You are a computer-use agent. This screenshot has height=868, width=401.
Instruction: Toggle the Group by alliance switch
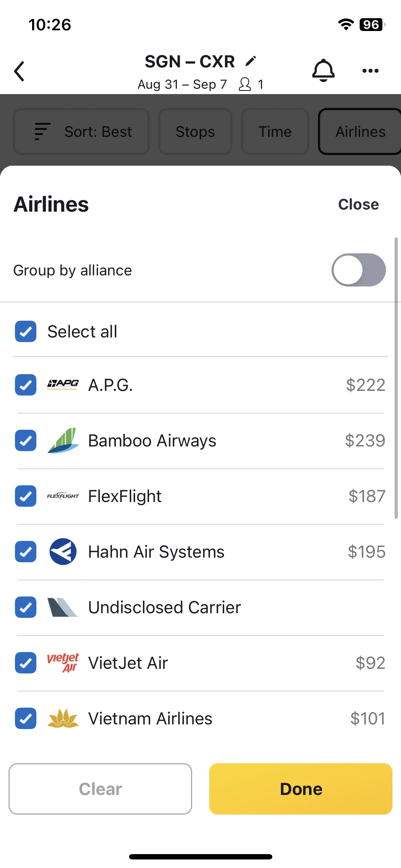pos(359,270)
